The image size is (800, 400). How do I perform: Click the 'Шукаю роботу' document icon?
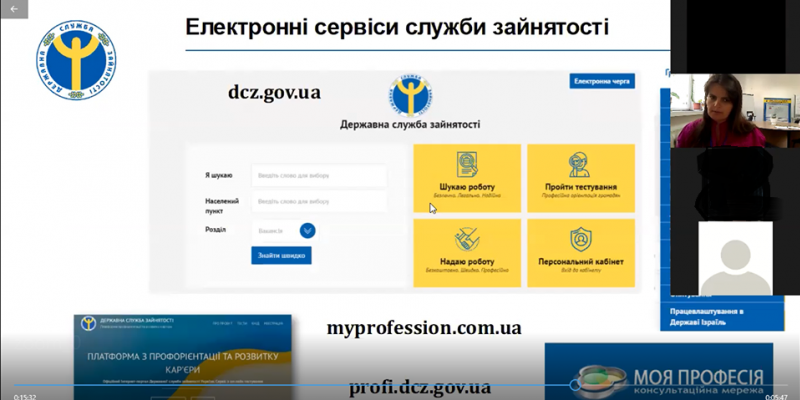pos(467,165)
